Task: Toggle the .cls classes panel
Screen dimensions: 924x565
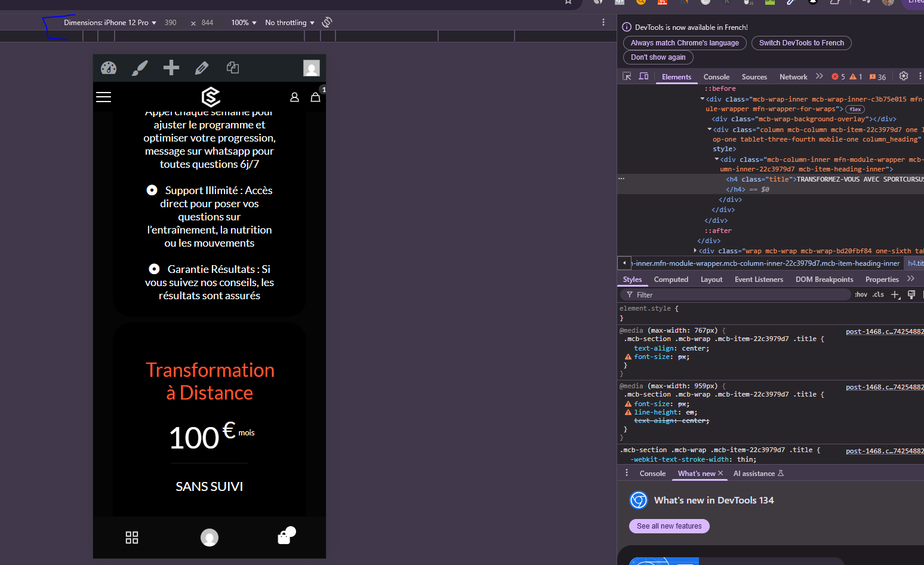Action: click(878, 294)
